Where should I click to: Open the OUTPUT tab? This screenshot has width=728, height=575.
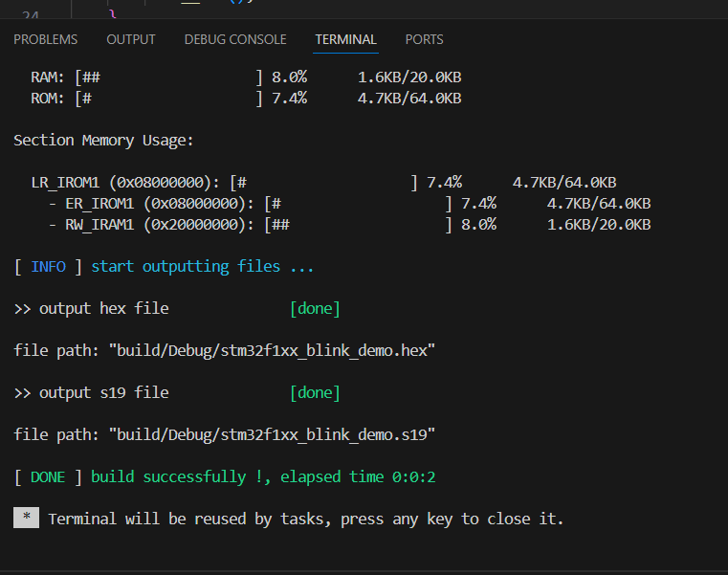tap(131, 40)
